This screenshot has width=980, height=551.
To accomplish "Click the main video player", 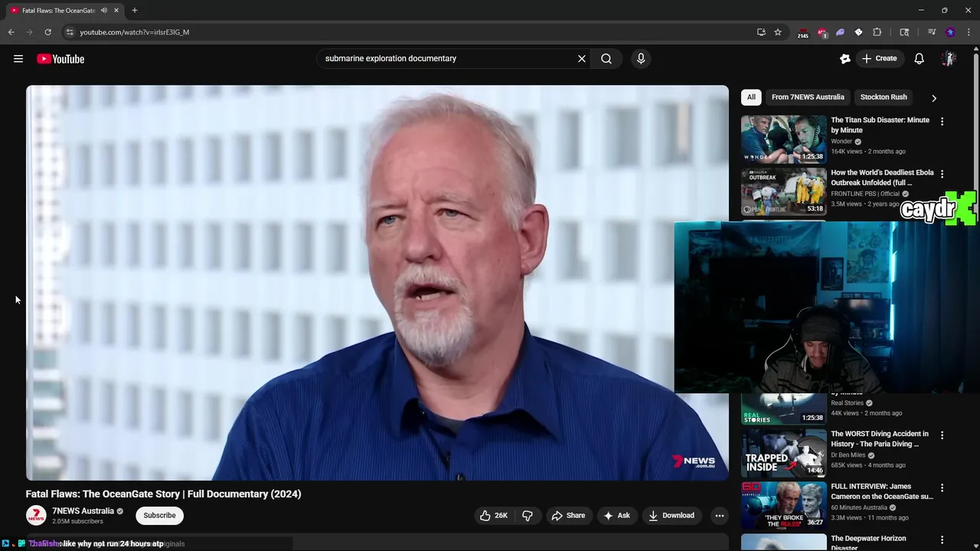I will pyautogui.click(x=377, y=283).
